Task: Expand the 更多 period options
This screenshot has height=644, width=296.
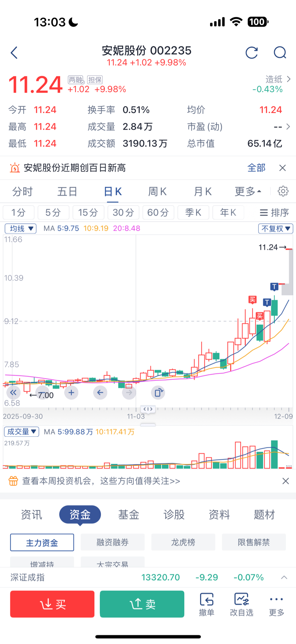Action: [x=248, y=191]
